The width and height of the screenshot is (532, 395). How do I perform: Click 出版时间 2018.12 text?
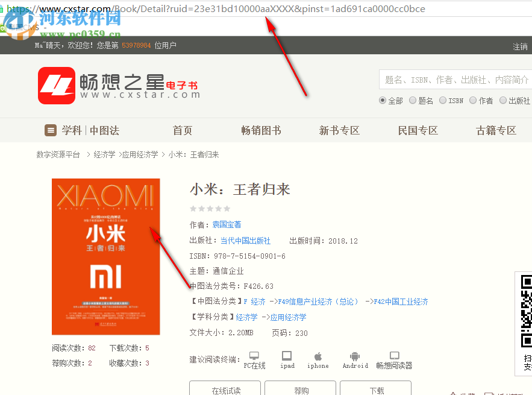[324, 241]
